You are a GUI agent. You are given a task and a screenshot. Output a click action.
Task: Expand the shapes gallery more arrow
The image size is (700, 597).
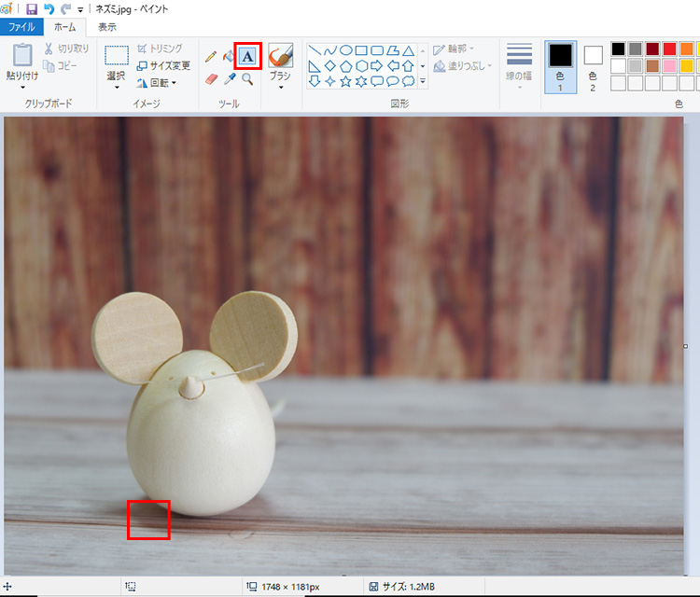[x=423, y=82]
